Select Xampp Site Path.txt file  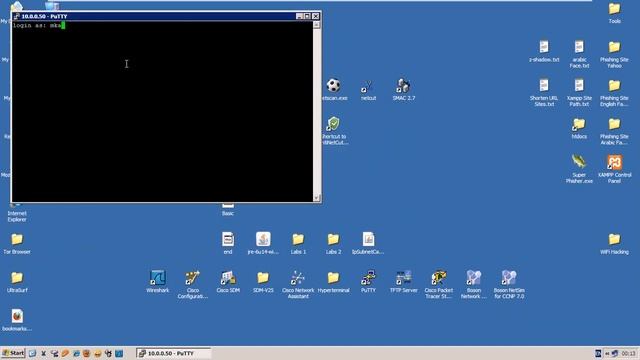[579, 93]
